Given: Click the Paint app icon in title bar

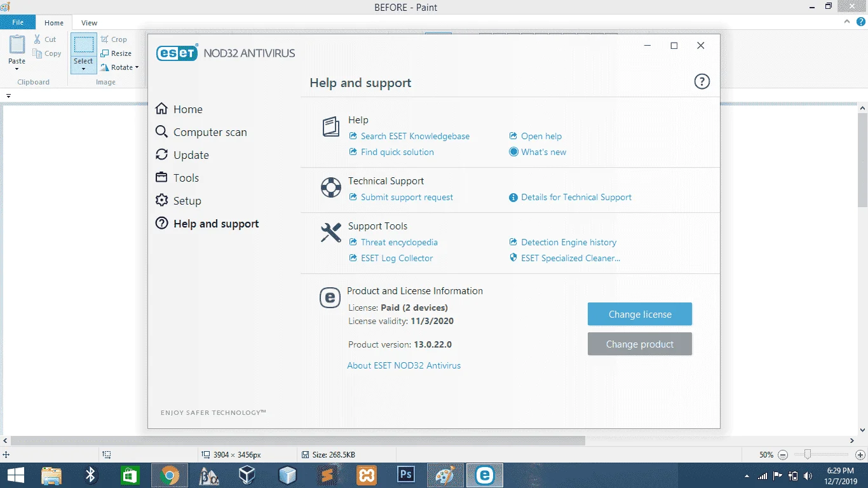Looking at the screenshot, I should point(6,7).
